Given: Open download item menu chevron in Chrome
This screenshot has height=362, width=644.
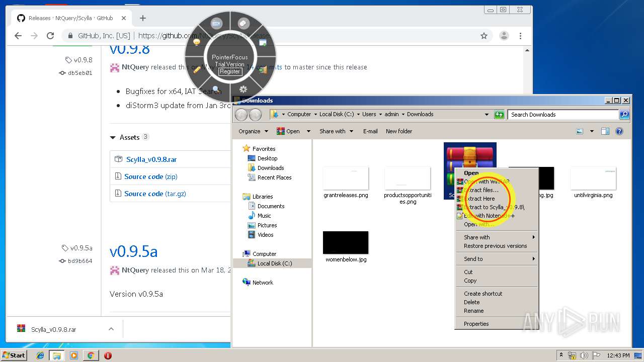Looking at the screenshot, I should pyautogui.click(x=111, y=329).
